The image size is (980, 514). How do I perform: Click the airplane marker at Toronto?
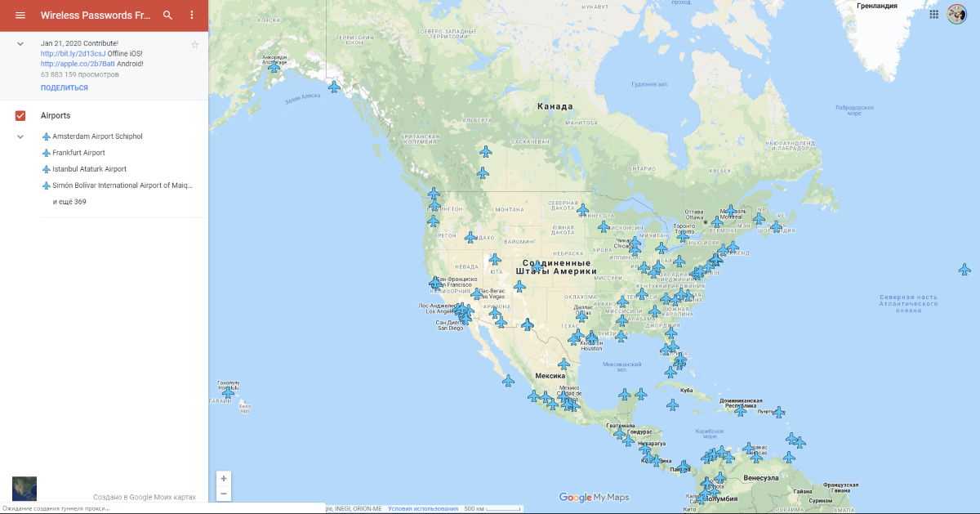683,236
